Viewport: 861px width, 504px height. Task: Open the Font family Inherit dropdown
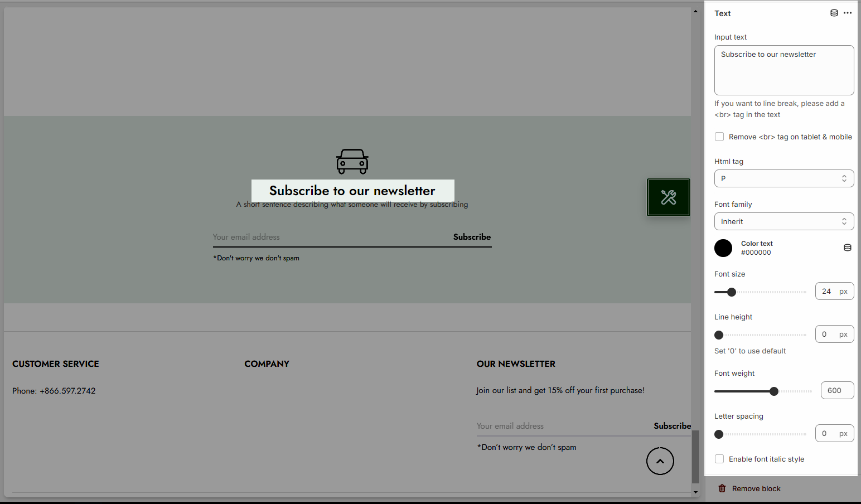click(784, 221)
